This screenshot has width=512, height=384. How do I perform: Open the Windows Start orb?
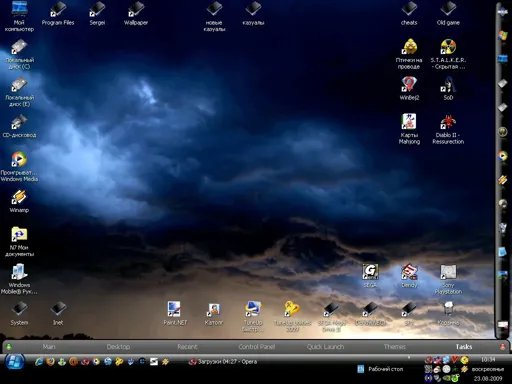tap(14, 362)
